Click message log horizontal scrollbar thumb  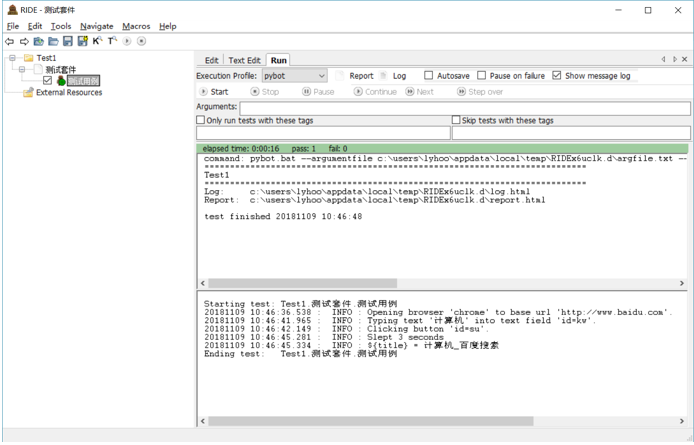tap(371, 421)
